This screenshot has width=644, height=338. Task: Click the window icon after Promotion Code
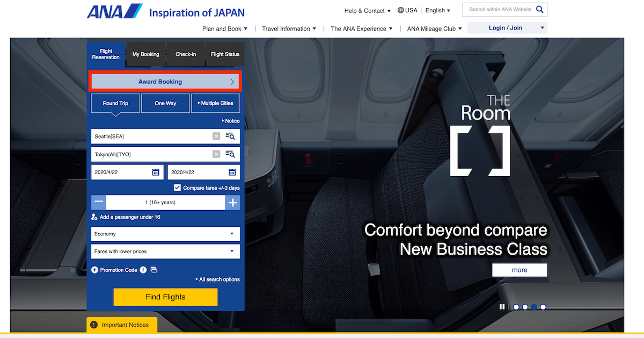click(153, 270)
